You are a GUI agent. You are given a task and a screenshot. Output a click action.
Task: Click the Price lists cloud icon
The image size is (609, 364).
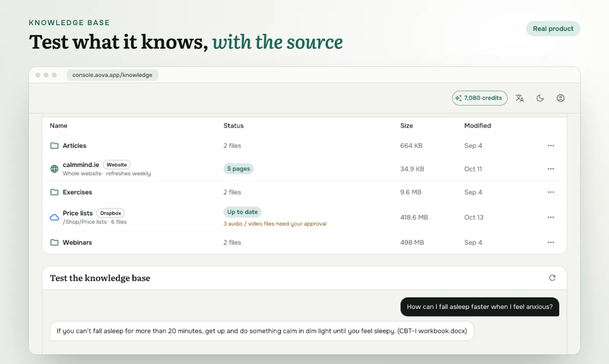click(54, 217)
